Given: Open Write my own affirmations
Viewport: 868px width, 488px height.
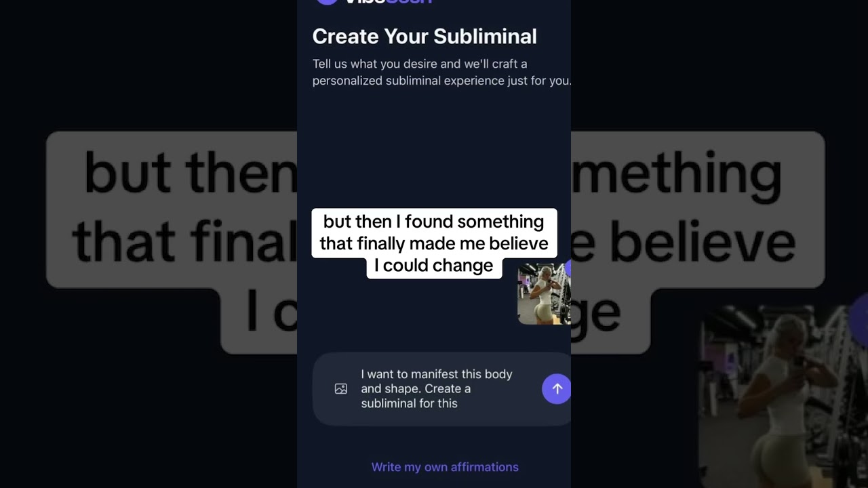Looking at the screenshot, I should 445,467.
